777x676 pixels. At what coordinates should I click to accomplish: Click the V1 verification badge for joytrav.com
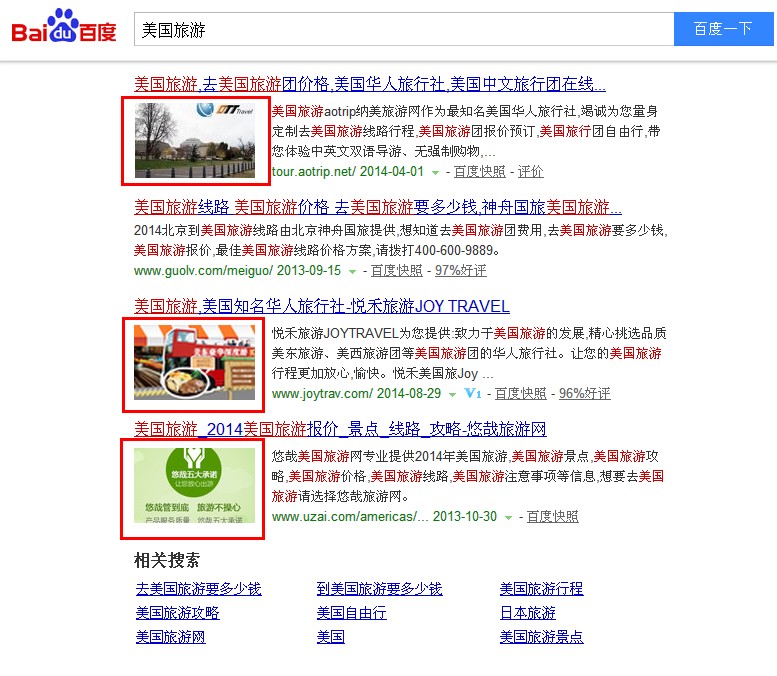(x=473, y=394)
